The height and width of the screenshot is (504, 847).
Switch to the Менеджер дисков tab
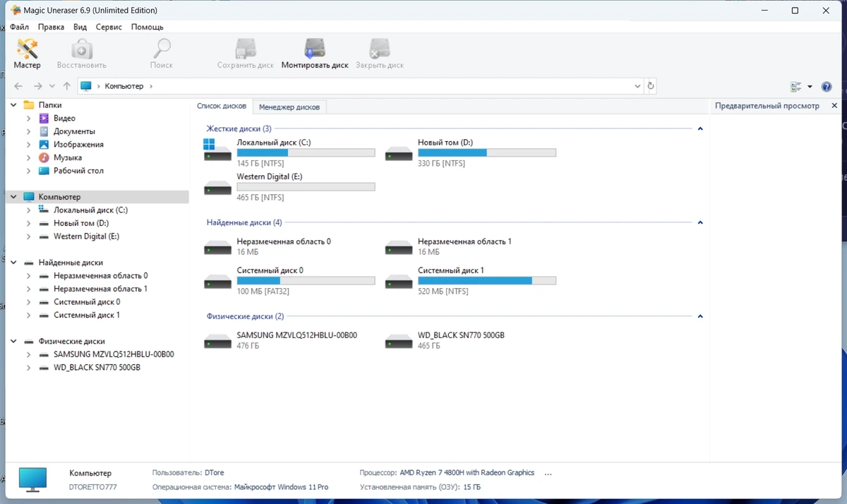(x=289, y=107)
